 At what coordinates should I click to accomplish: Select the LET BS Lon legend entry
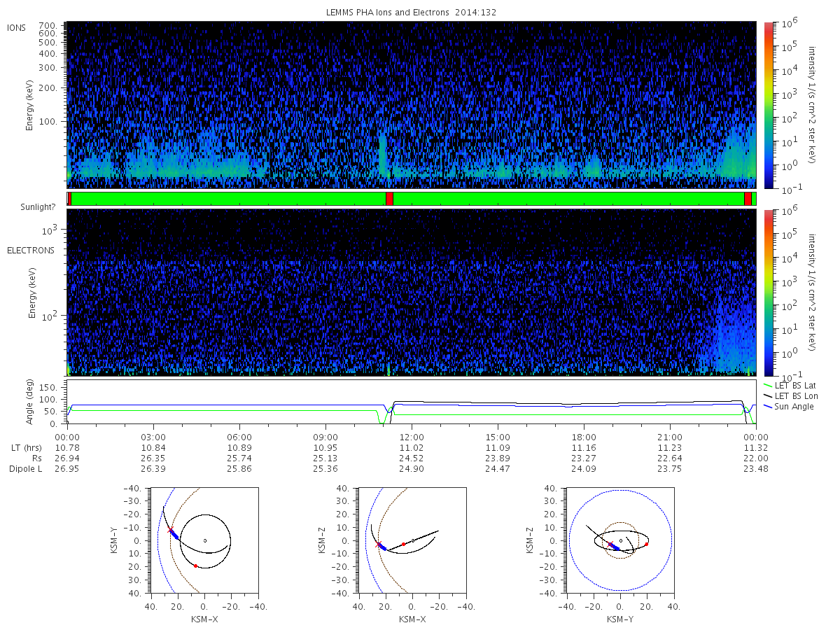point(790,396)
